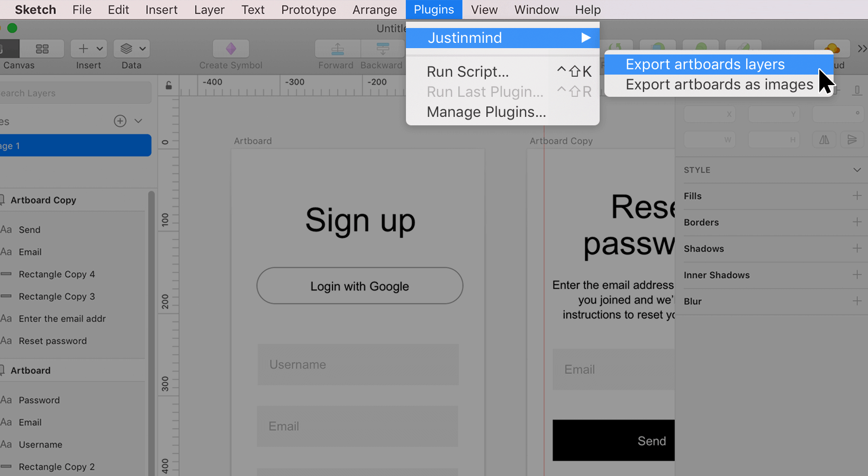Screen dimensions: 868x476
Task: Click the Backward toolbar icon
Action: pos(383,49)
